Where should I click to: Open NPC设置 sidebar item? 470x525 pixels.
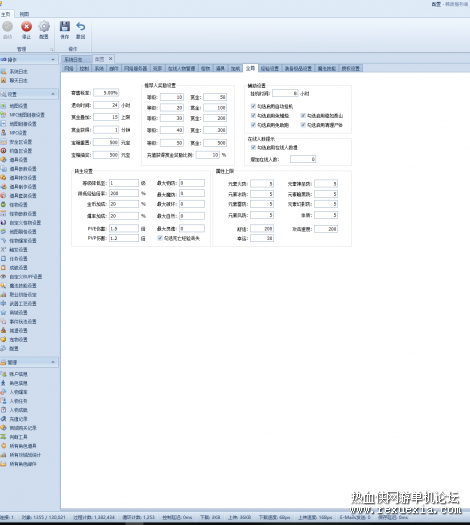click(x=18, y=133)
